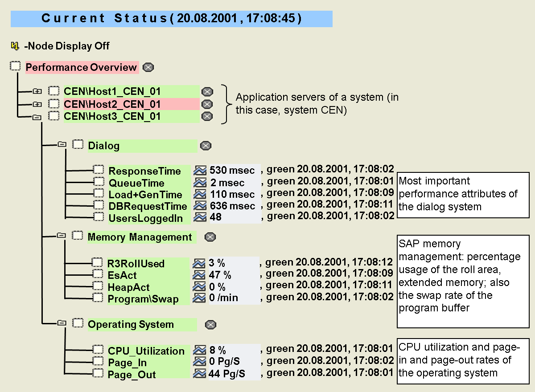Select the UsersLoggedIn tree entry

tap(145, 218)
